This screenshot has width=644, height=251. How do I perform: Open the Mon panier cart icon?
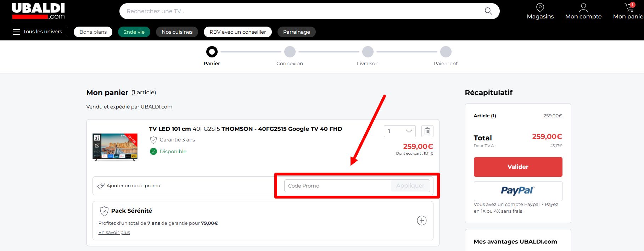pos(630,7)
